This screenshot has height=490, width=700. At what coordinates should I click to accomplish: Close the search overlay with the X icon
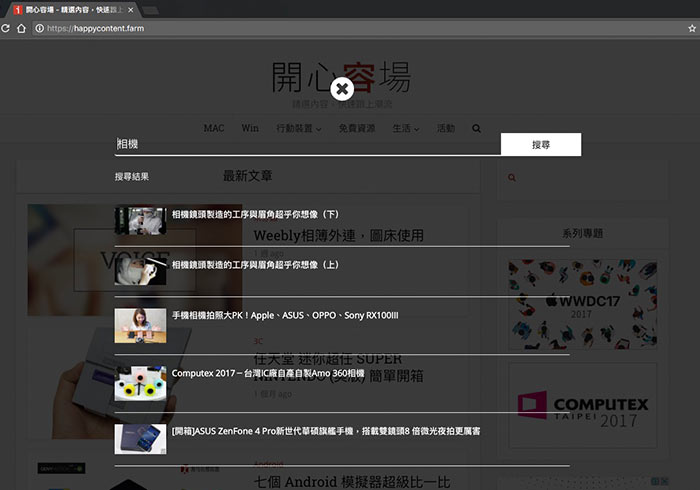pos(342,89)
